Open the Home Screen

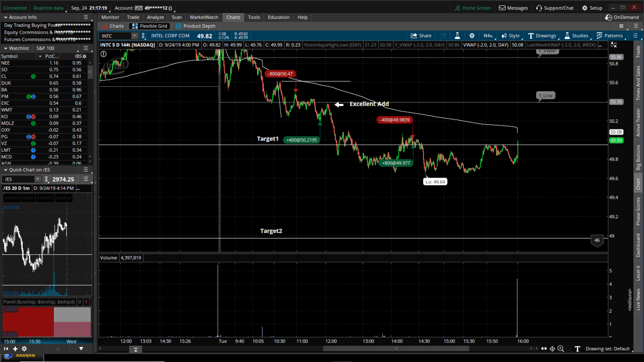[473, 8]
